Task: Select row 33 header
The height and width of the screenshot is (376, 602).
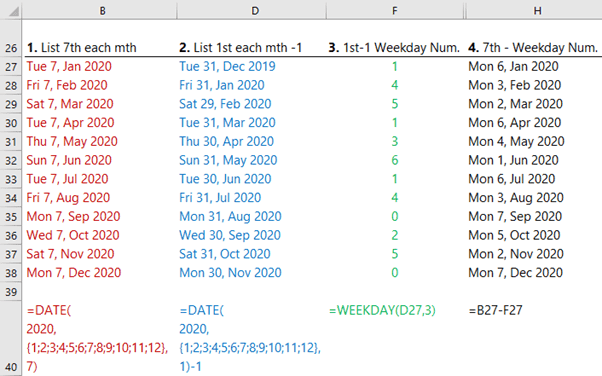Action: pyautogui.click(x=11, y=179)
